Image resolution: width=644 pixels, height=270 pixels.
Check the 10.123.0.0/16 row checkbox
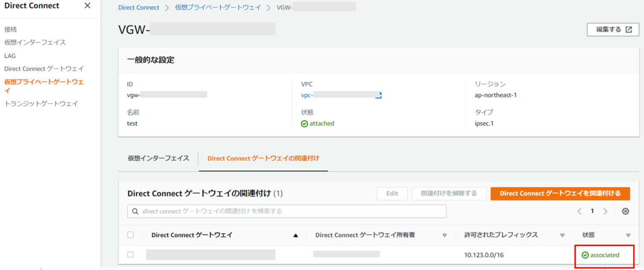(x=130, y=254)
